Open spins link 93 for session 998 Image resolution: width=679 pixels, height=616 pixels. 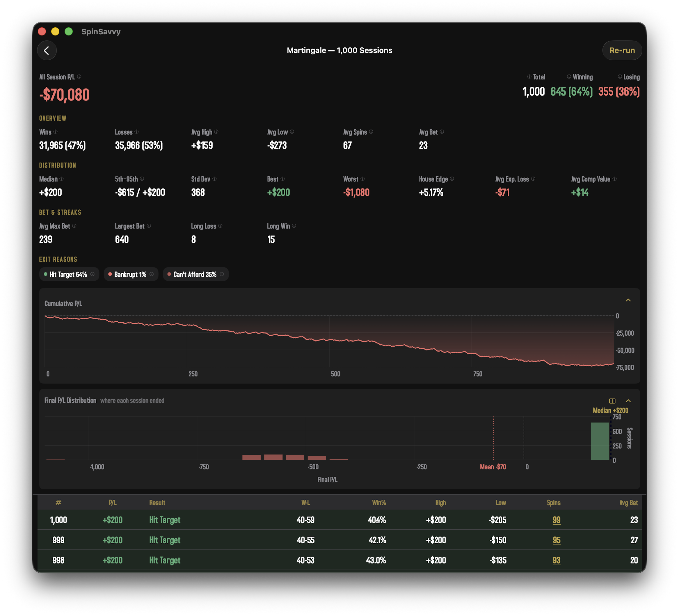point(557,560)
